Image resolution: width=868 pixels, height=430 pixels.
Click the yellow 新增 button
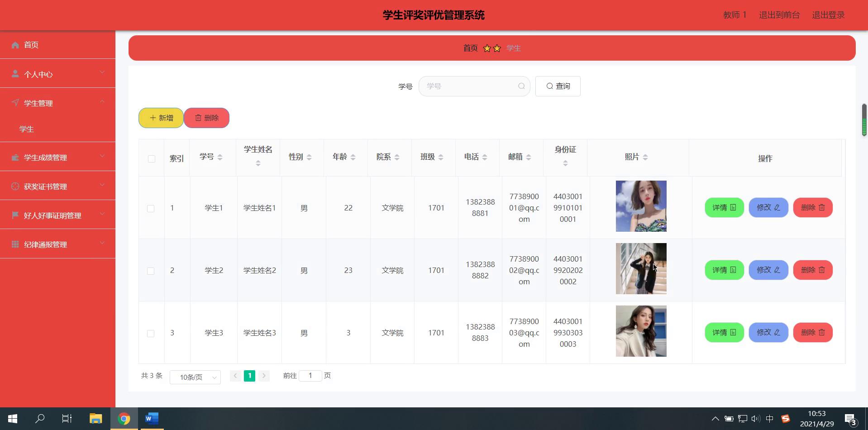click(161, 118)
